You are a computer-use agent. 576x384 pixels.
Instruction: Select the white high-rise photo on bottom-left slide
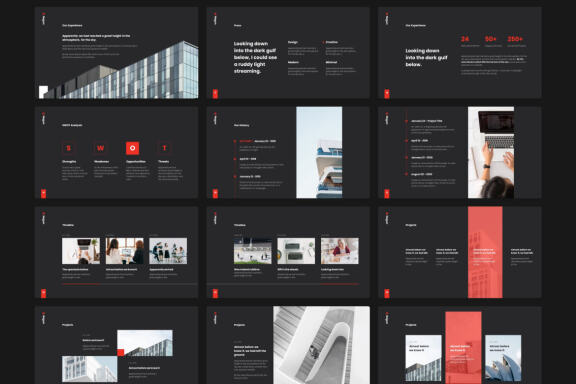(x=90, y=369)
